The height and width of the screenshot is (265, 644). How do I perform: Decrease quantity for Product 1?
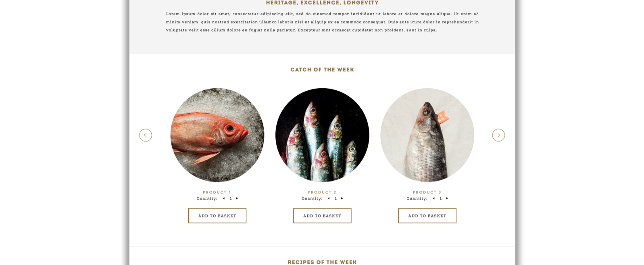[224, 198]
